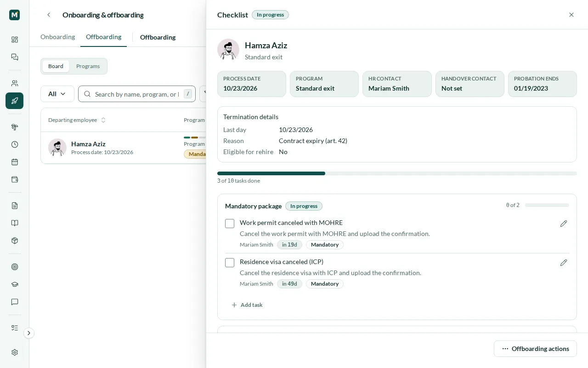Open the calendar icon in sidebar

(15, 162)
